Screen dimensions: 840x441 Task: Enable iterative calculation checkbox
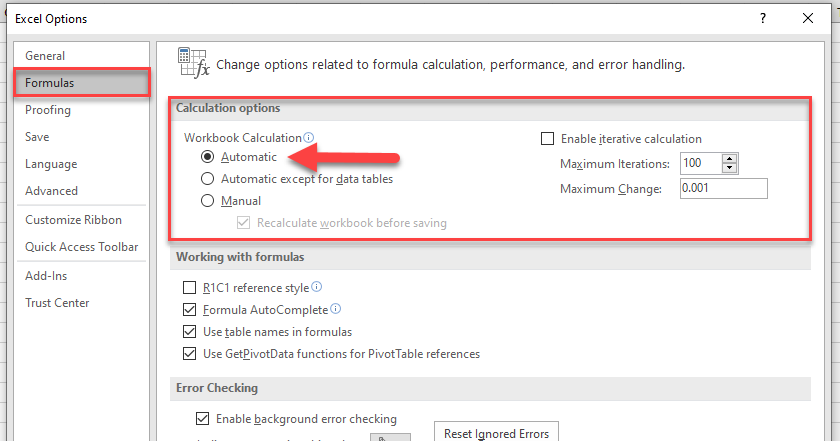tap(547, 139)
